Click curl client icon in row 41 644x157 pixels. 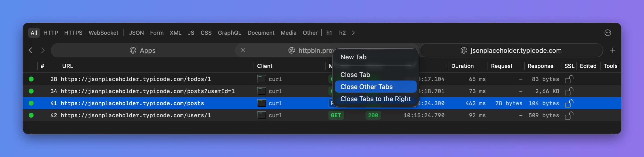click(x=261, y=103)
